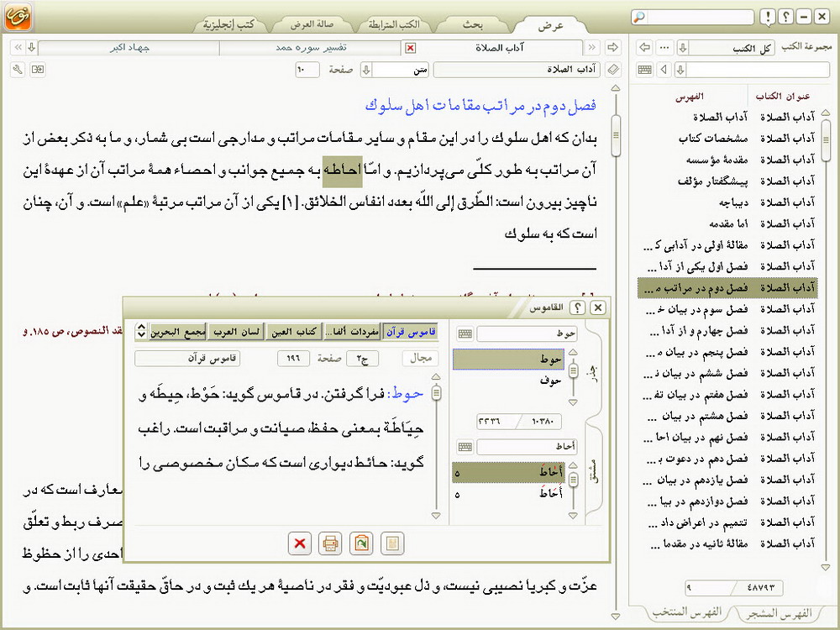Close the آداب الصلاة document tab
Screen dimensions: 840x630
point(411,48)
